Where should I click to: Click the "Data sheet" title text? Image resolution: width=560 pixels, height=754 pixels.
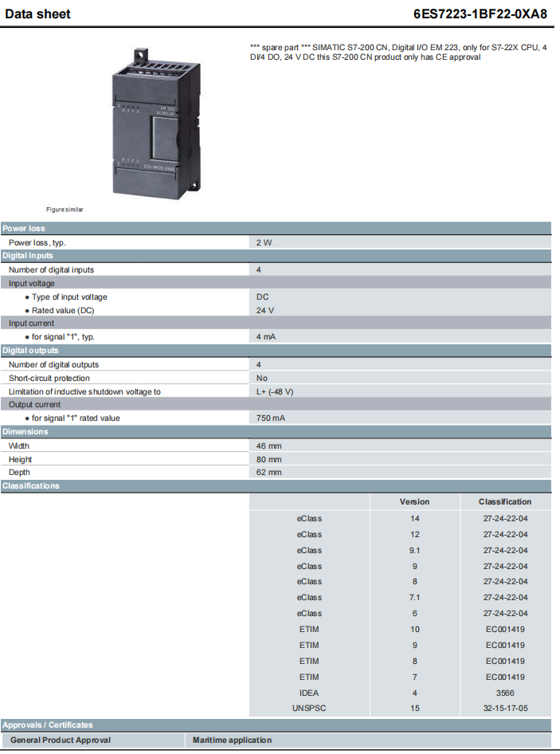[x=37, y=14]
